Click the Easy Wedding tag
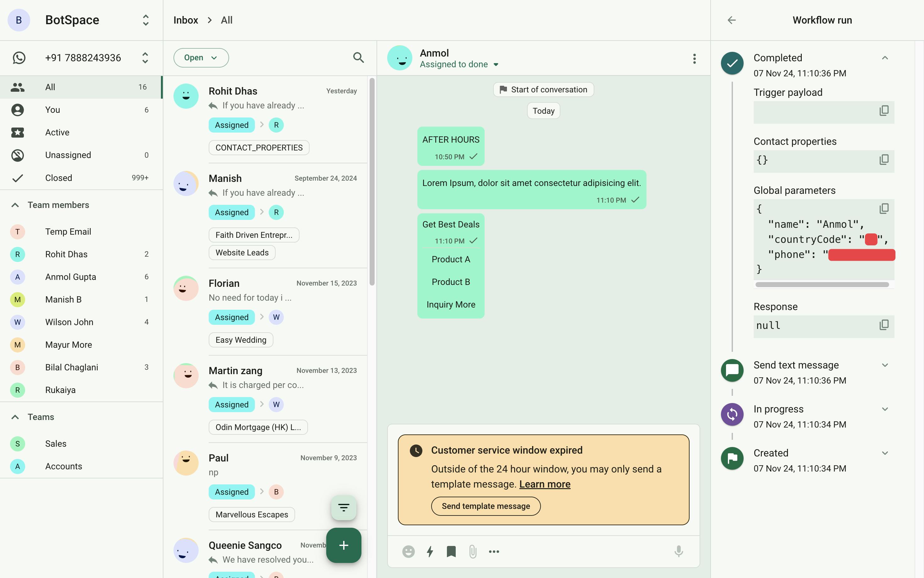 (x=240, y=340)
